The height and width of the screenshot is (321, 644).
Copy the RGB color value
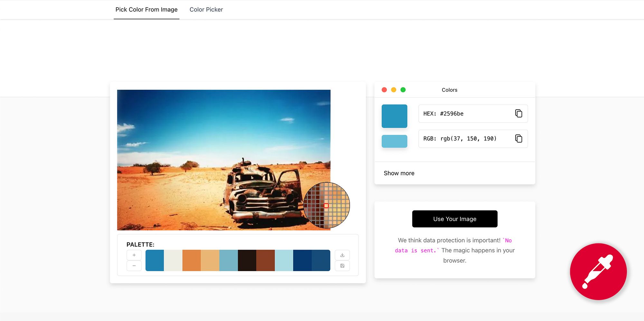pyautogui.click(x=518, y=139)
